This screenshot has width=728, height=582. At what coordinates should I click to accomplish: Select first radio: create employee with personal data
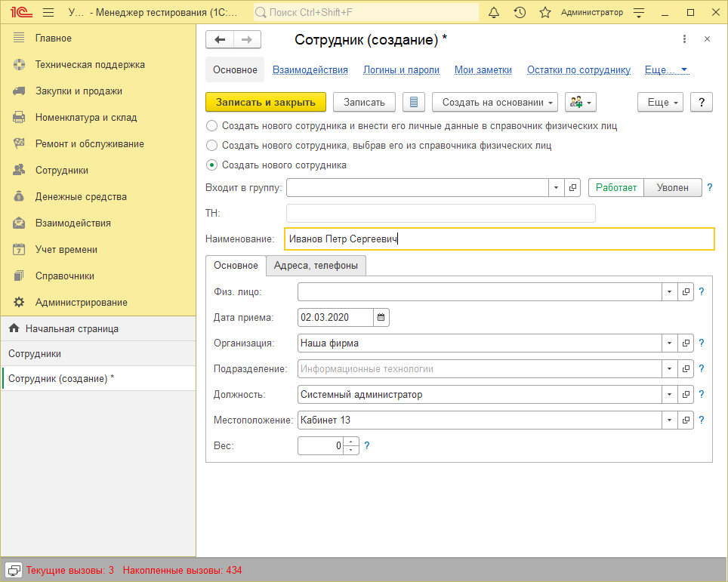[x=211, y=126]
